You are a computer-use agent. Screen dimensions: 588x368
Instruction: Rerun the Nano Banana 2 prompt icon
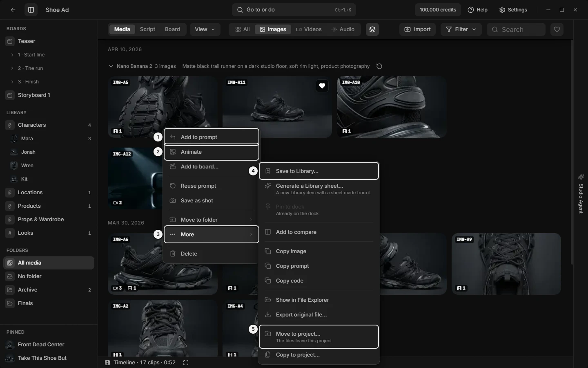(379, 66)
